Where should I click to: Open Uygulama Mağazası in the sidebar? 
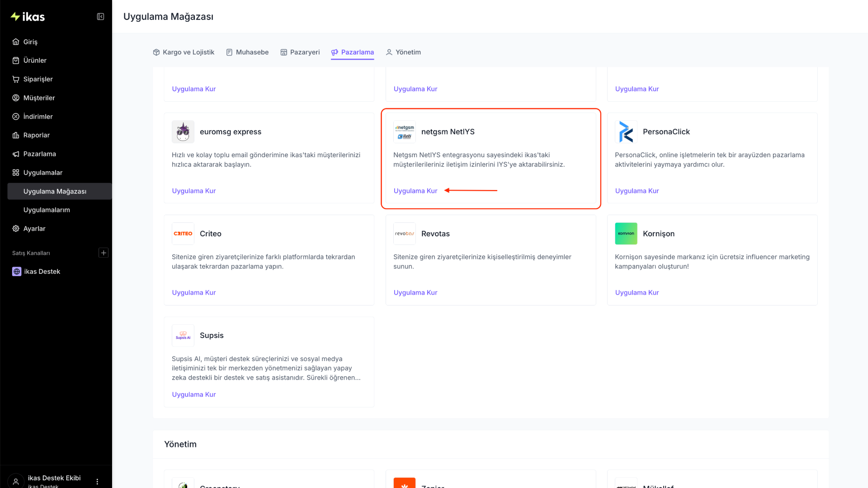[60, 192]
